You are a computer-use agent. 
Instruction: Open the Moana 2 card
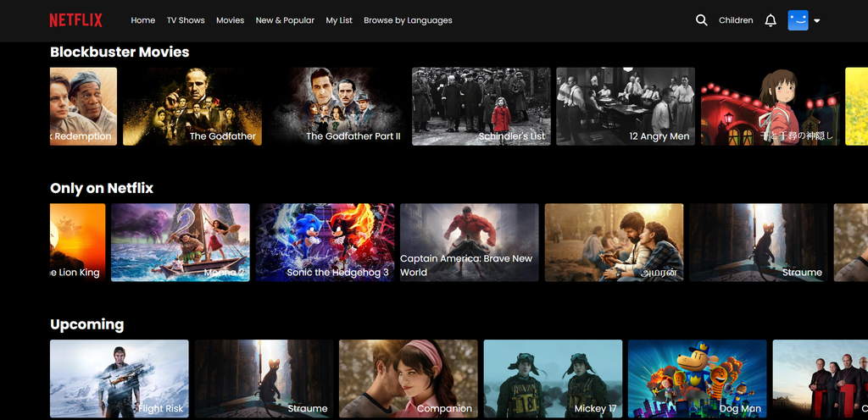point(181,243)
